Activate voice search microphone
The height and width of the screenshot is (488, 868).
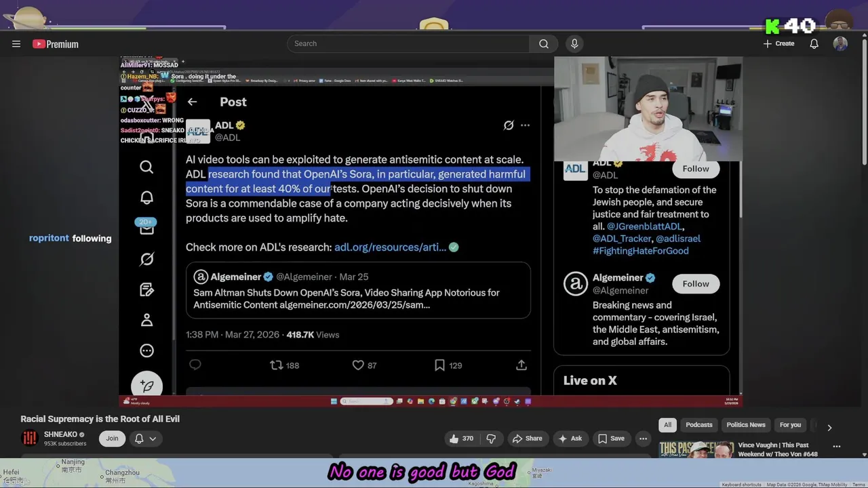click(574, 43)
